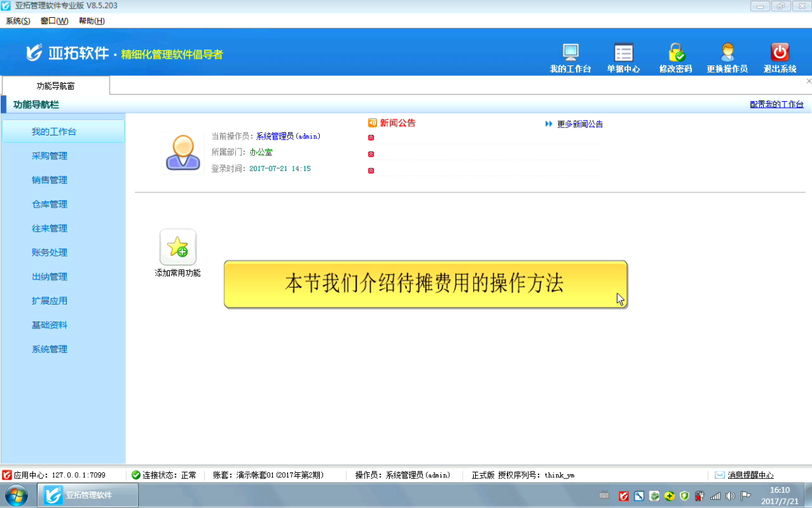Click the 修改密码 lock icon
812x508 pixels.
[x=675, y=53]
